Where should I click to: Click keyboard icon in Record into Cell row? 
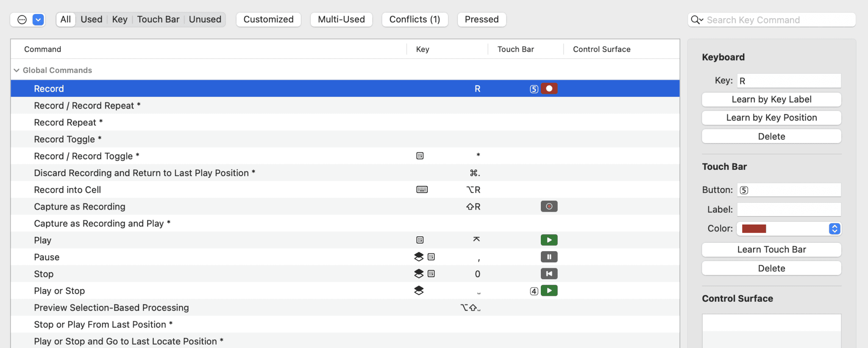pos(422,190)
